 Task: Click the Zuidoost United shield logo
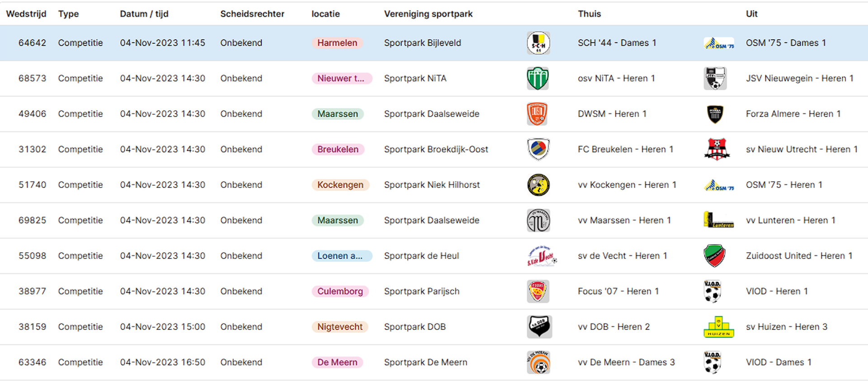point(715,256)
